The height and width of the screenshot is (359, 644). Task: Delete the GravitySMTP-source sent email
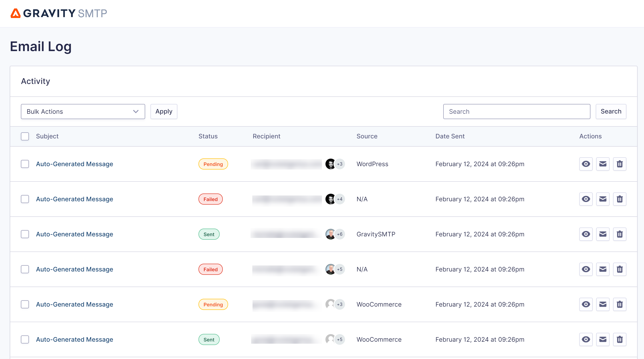[620, 234]
